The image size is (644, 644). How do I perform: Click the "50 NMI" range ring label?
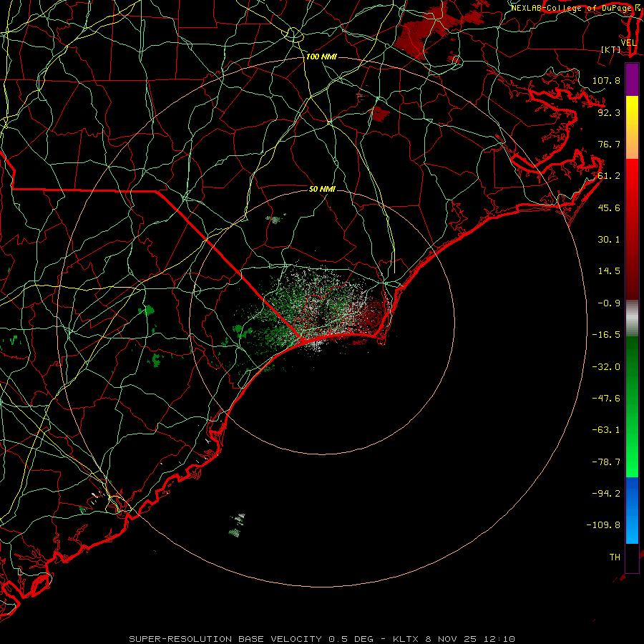322,189
